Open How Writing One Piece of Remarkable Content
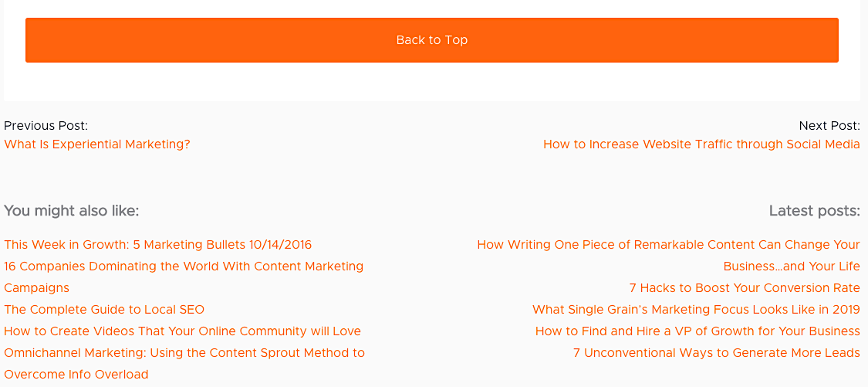Screen dimensions: 868x387 point(669,245)
